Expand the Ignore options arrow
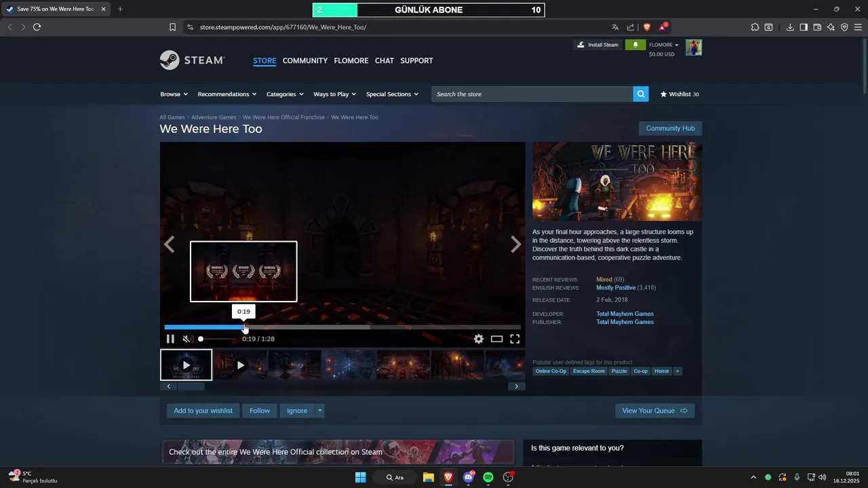 pos(319,411)
